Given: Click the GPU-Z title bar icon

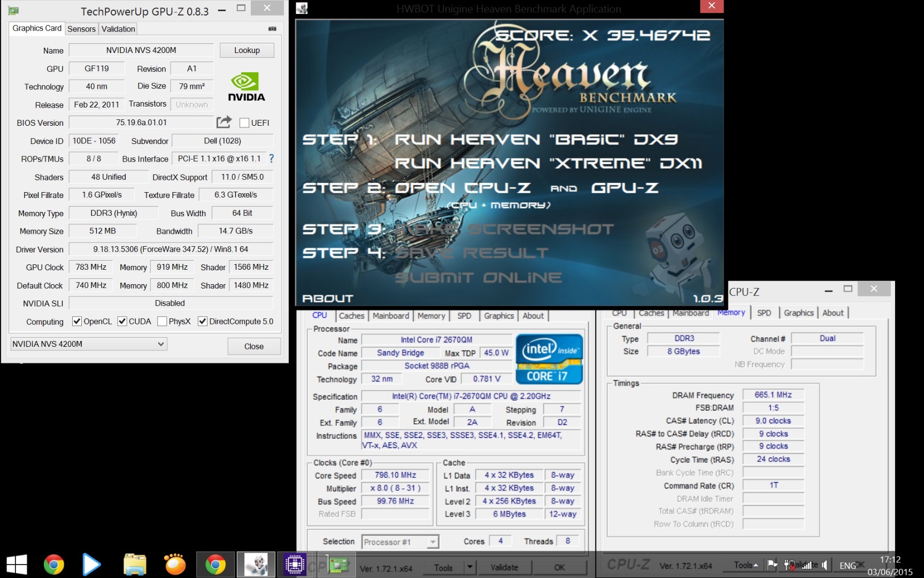Looking at the screenshot, I should coord(13,10).
